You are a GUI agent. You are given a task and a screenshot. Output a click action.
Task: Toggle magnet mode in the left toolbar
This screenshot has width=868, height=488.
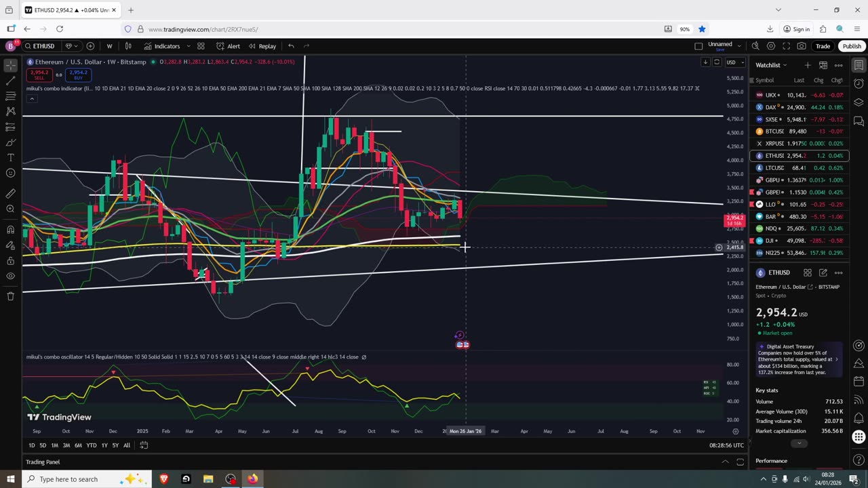click(10, 230)
